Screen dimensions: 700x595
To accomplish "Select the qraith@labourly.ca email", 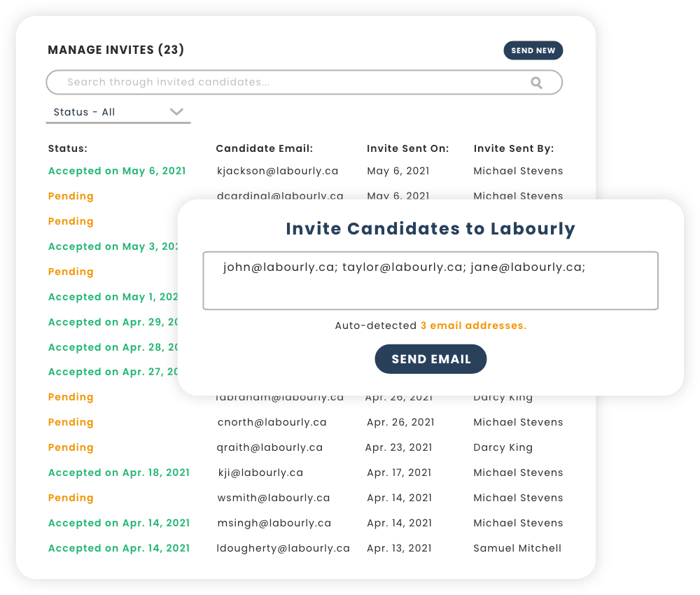I will [x=269, y=448].
